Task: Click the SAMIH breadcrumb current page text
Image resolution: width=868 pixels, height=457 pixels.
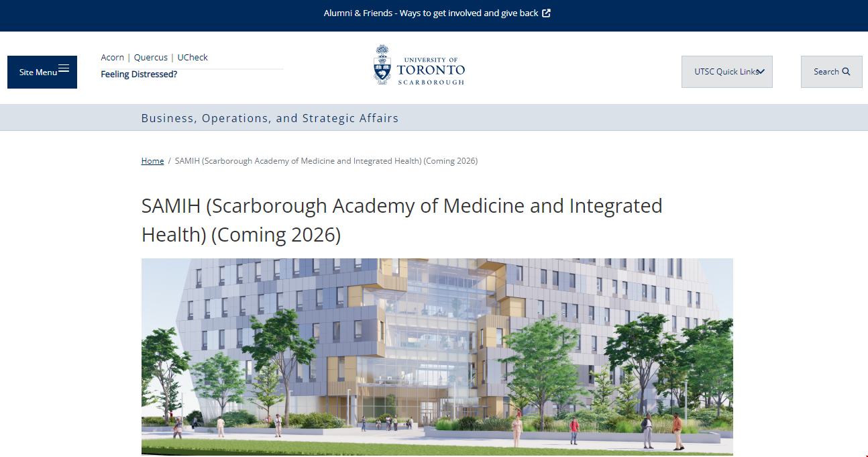Action: pyautogui.click(x=326, y=161)
